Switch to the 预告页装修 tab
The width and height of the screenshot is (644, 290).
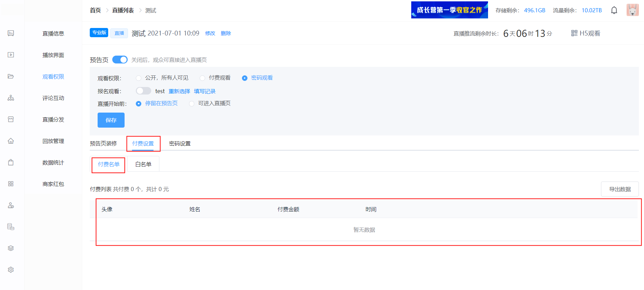pos(103,144)
